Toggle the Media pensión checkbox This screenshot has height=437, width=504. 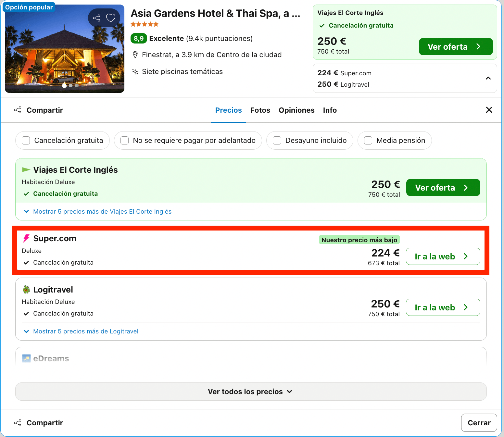point(368,140)
